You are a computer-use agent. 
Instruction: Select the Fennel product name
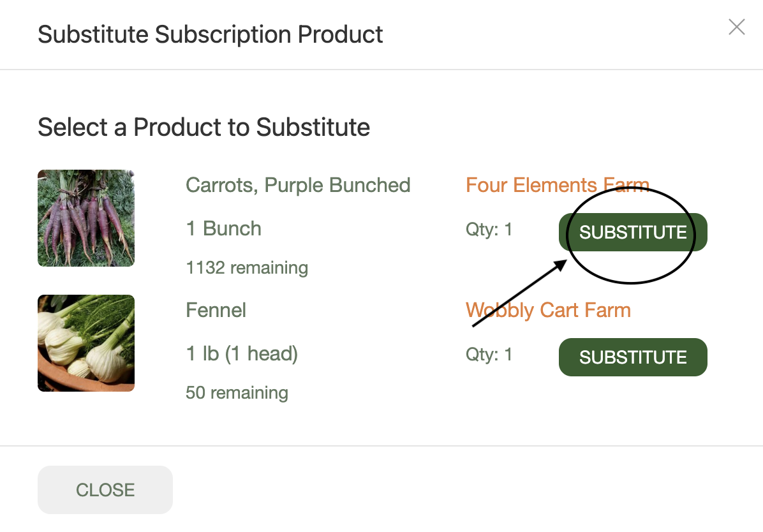(216, 311)
